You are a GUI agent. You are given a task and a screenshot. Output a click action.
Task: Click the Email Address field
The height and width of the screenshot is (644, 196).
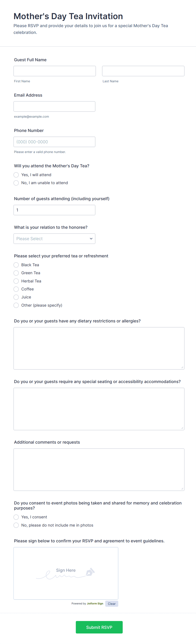(x=54, y=106)
